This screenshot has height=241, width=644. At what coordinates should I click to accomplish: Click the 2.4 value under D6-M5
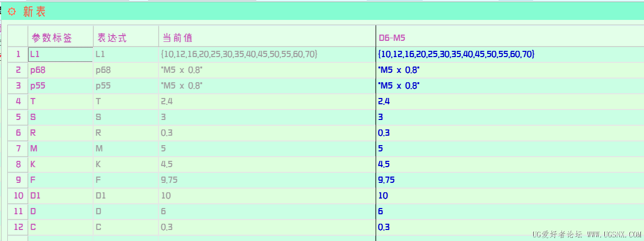(510, 102)
